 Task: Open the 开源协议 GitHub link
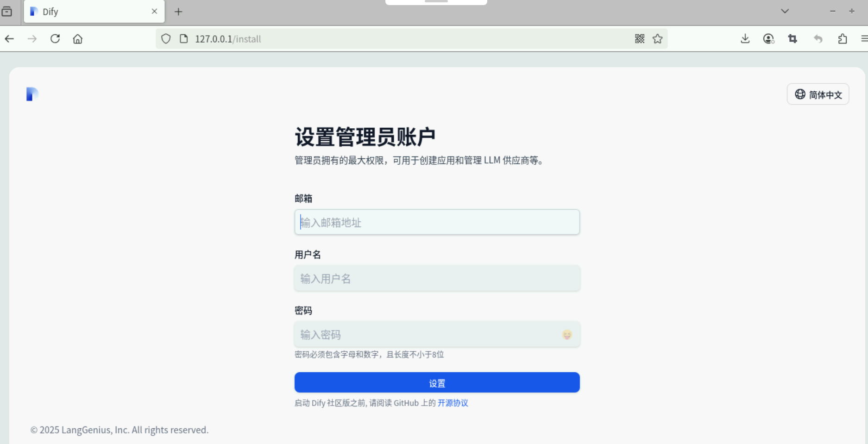coord(453,403)
